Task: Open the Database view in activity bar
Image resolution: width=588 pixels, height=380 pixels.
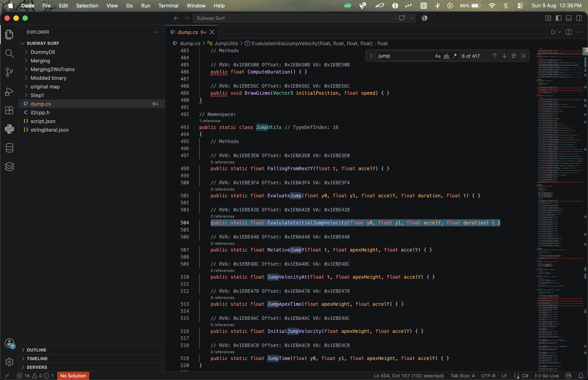Action: pos(9,148)
